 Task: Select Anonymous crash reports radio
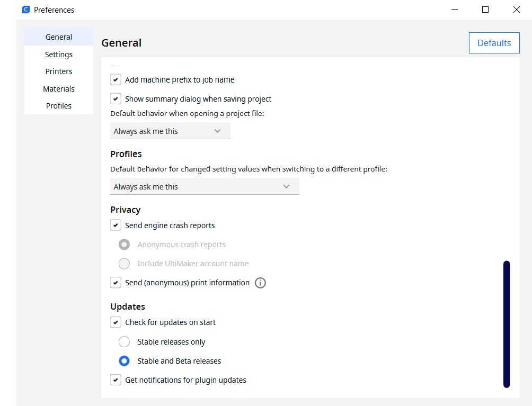(124, 245)
